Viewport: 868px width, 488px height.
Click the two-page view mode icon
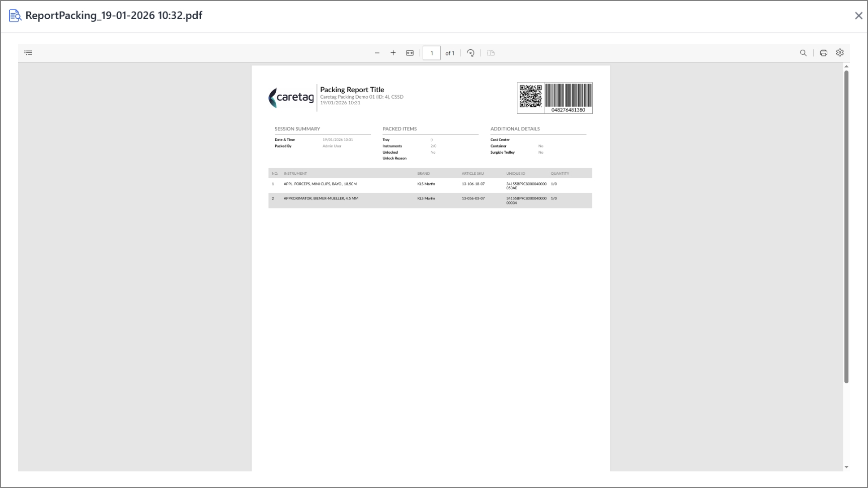click(x=491, y=53)
